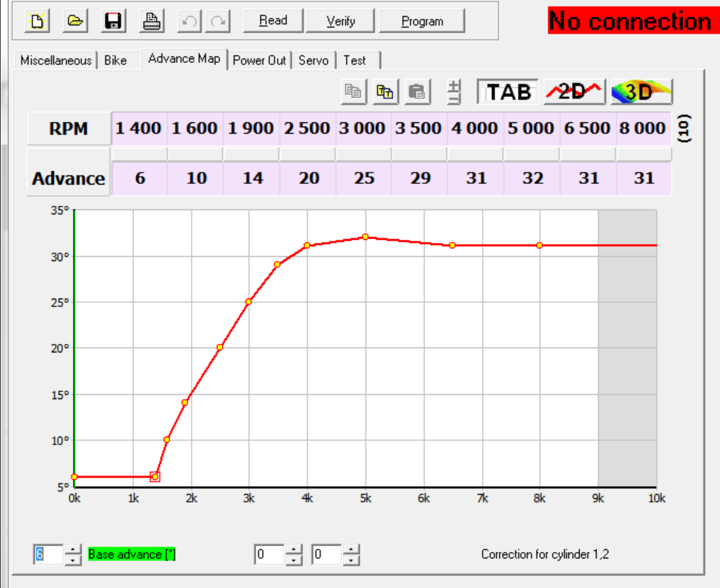Increase first cylinder correction value

pos(294,550)
